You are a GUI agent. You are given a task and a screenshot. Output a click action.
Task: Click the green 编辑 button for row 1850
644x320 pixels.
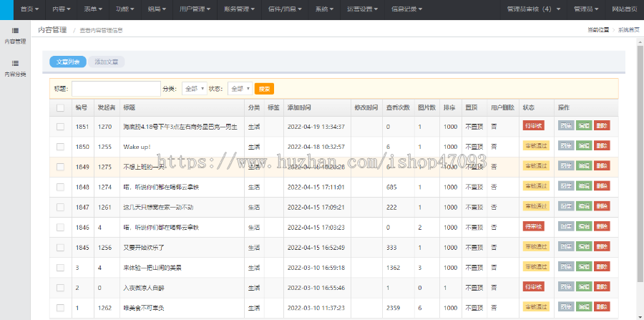pos(584,146)
